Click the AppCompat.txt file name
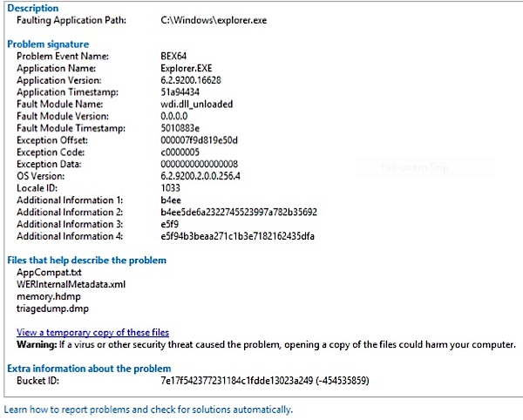The image size is (523, 420). click(49, 273)
